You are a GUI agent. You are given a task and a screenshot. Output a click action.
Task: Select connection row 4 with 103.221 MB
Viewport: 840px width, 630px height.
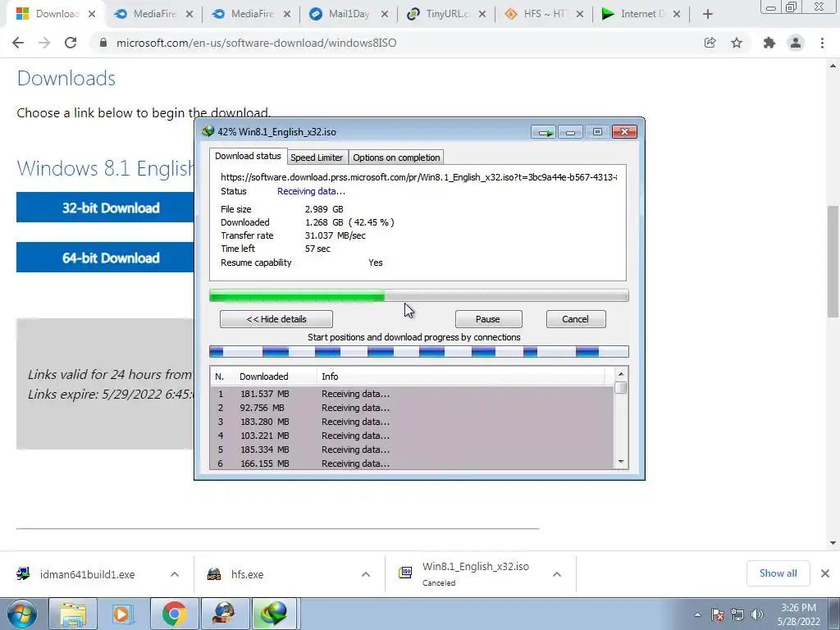coord(412,436)
